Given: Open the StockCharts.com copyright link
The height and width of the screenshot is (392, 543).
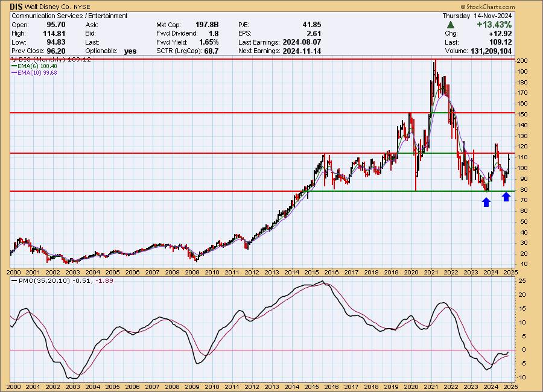Looking at the screenshot, I should point(487,7).
